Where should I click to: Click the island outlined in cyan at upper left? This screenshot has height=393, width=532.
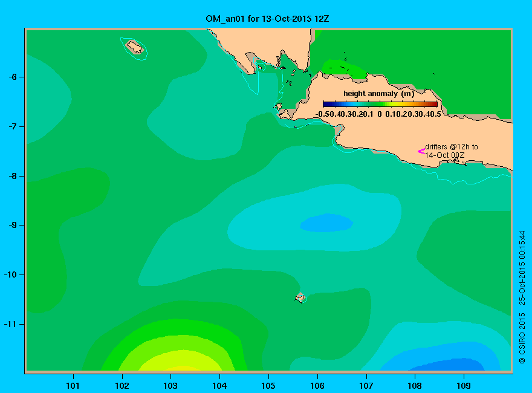(135, 47)
